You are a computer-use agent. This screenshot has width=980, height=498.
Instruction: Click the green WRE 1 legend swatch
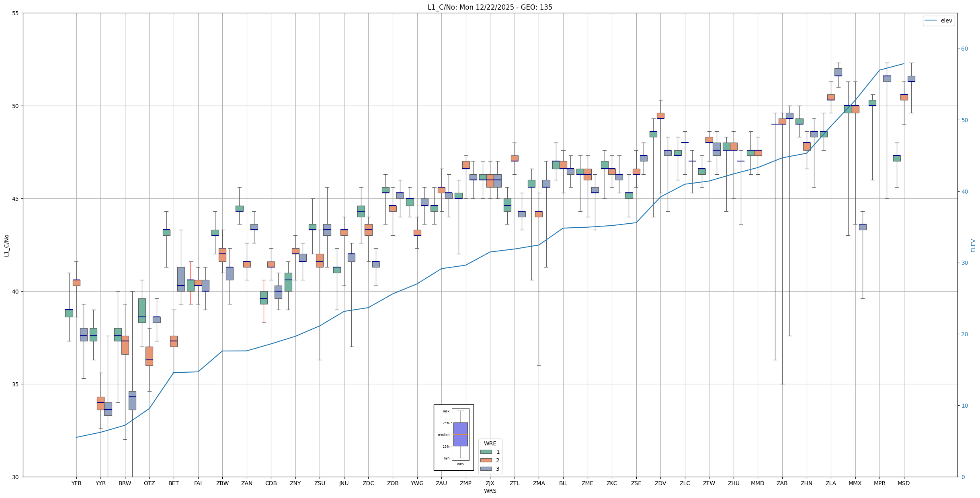click(x=486, y=452)
